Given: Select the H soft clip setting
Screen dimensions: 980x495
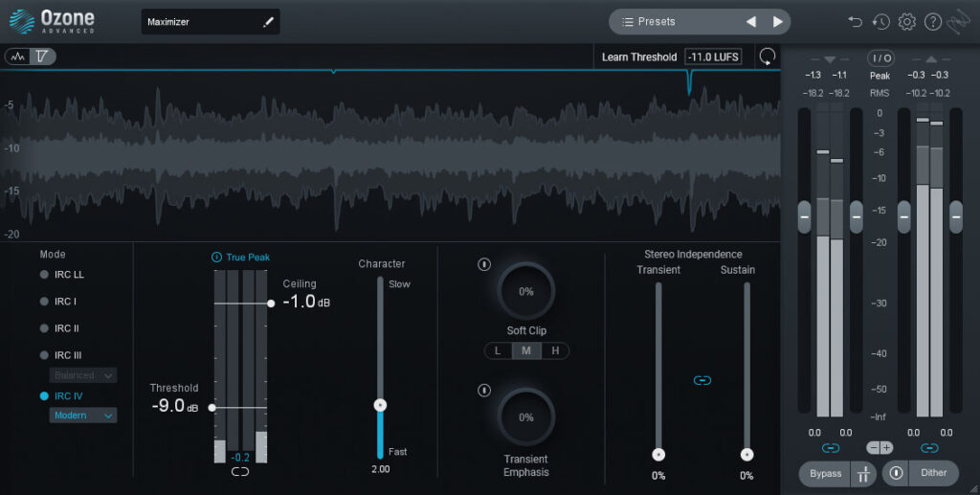Looking at the screenshot, I should tap(554, 350).
